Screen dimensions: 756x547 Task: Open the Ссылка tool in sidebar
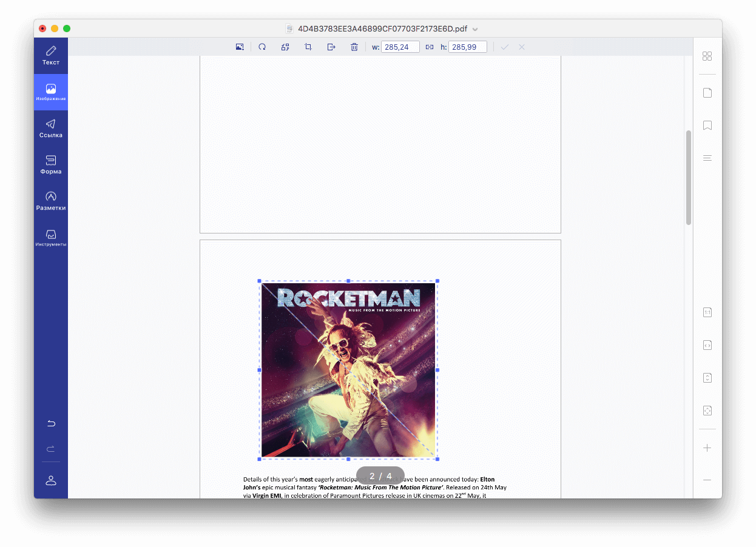tap(51, 129)
